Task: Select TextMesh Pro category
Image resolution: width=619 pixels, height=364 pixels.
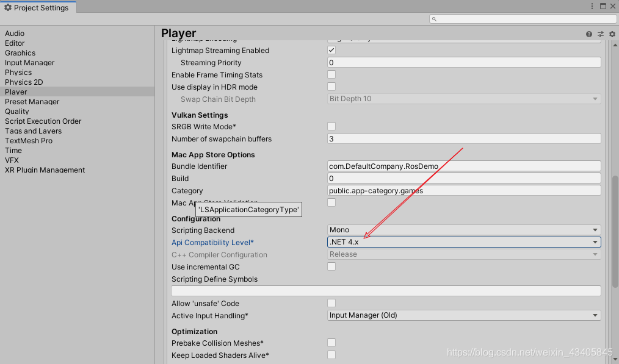Action: (29, 141)
